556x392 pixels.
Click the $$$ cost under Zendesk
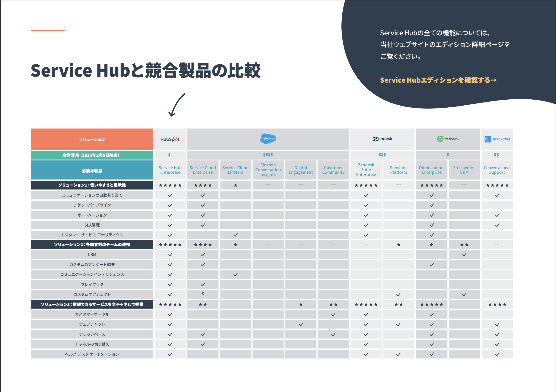(x=382, y=155)
